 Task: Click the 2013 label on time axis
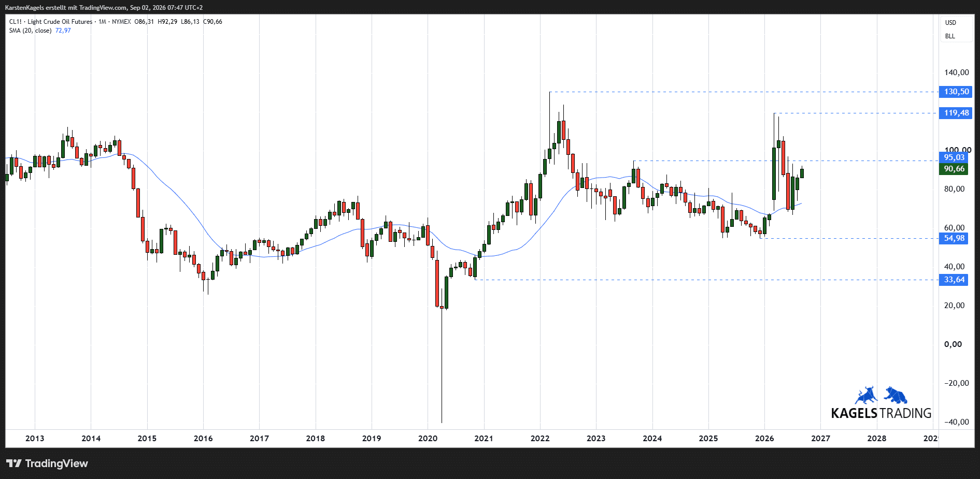pyautogui.click(x=35, y=439)
